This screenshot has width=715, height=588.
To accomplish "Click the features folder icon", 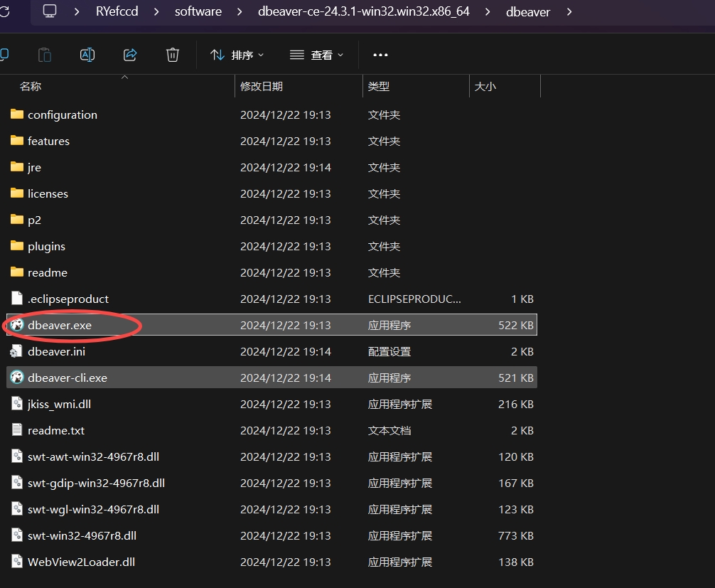I will click(x=17, y=141).
